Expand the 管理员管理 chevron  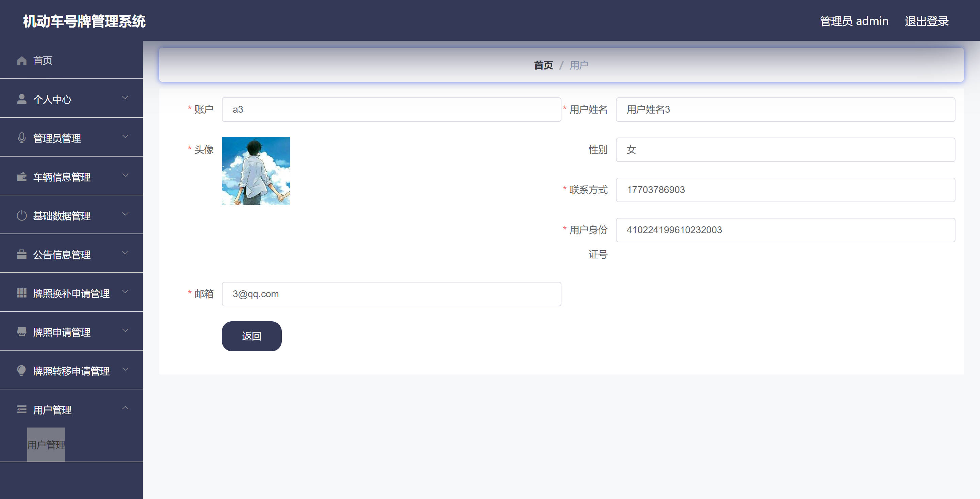(x=125, y=136)
